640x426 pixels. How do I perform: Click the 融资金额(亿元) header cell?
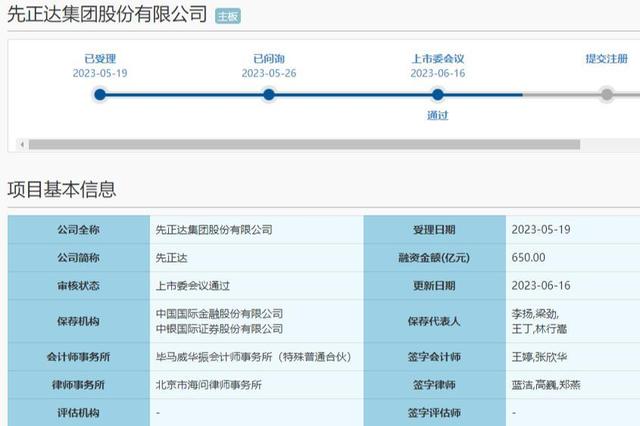point(434,258)
